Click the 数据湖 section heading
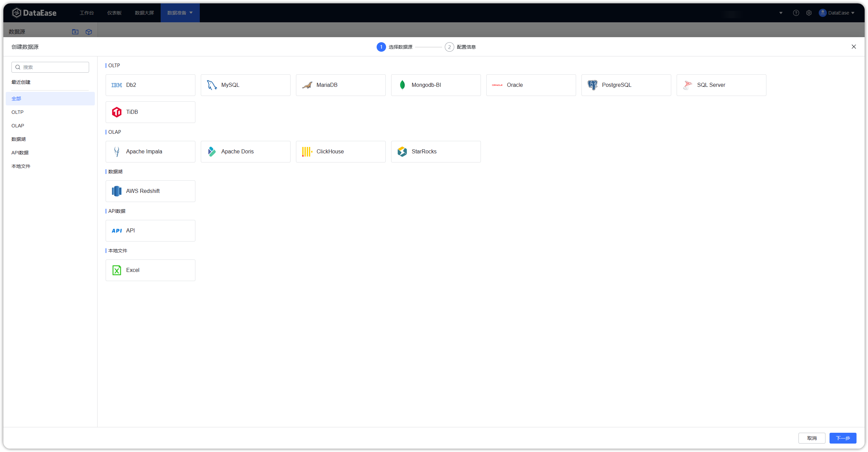This screenshot has height=452, width=868. pos(115,172)
